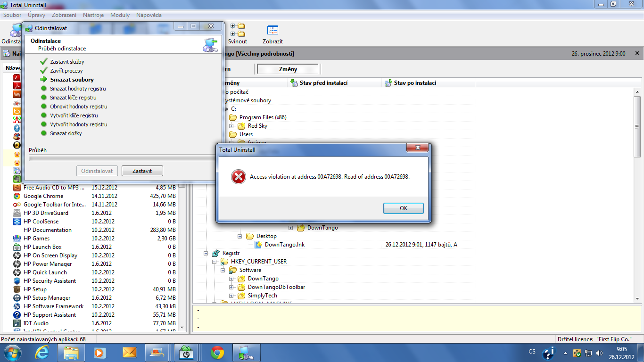Image resolution: width=644 pixels, height=362 pixels.
Task: Click the Google Toolbar program icon
Action: click(x=17, y=205)
